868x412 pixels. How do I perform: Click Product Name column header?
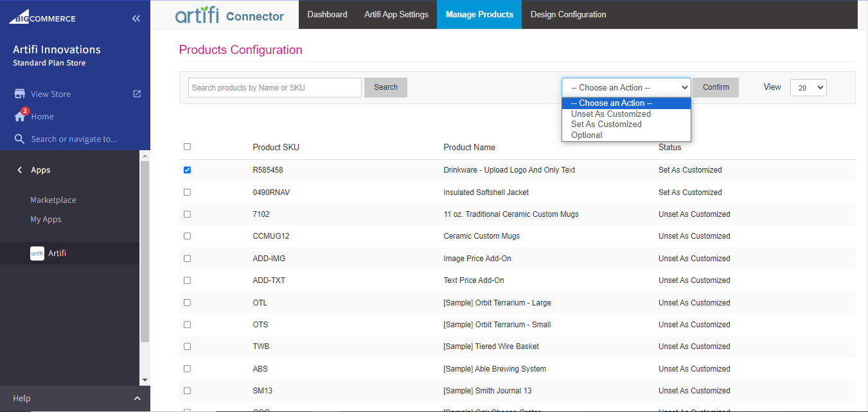point(470,147)
